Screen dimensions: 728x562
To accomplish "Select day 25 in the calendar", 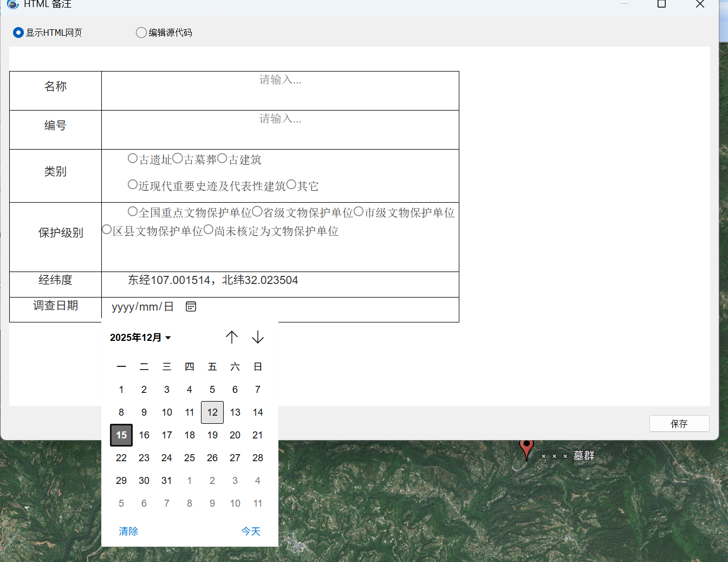I will pos(190,458).
